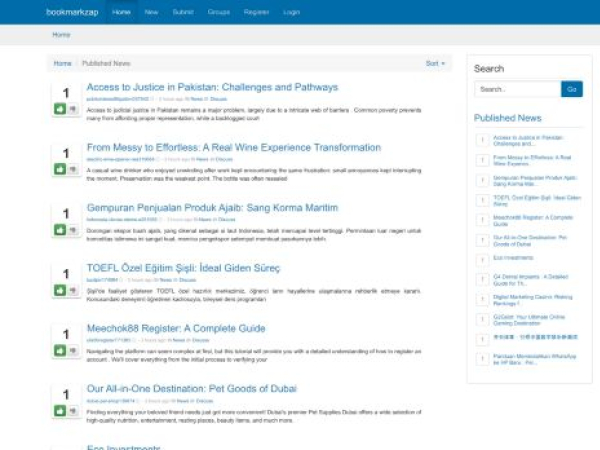Open sidebar link G4 Dental Implants
This screenshot has width=600, height=450.
(531, 280)
